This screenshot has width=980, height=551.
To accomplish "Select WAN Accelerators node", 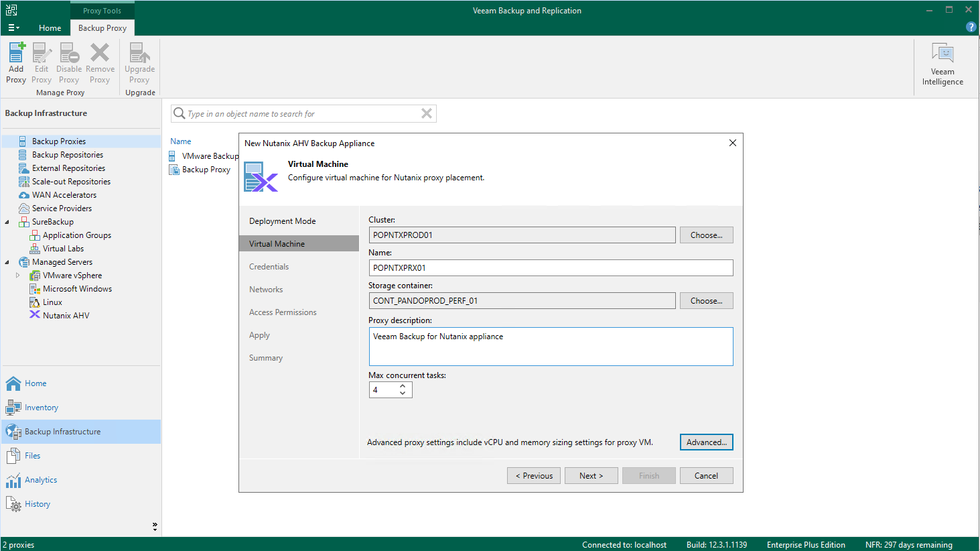I will (x=64, y=195).
